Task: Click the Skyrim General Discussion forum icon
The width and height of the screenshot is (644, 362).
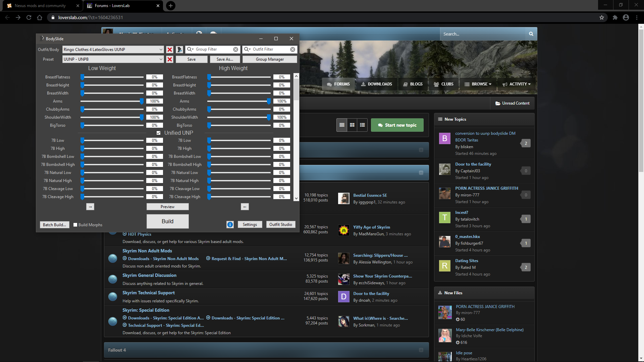Action: point(113,279)
